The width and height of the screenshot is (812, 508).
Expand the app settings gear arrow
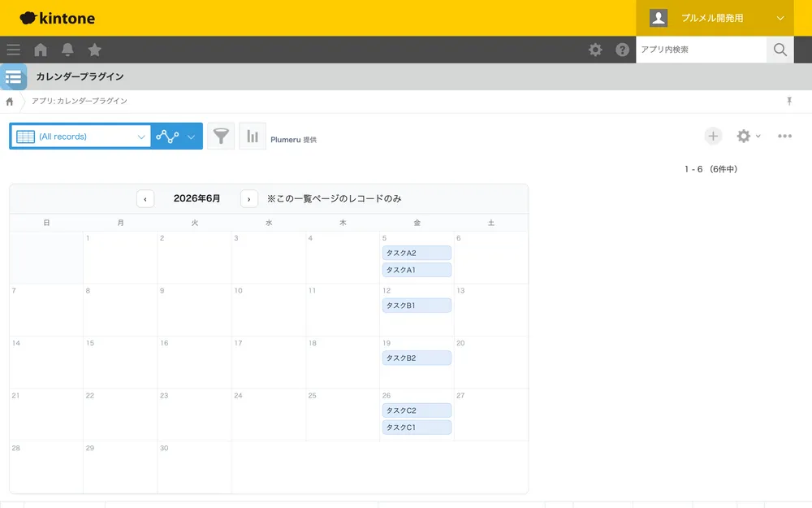click(x=758, y=136)
